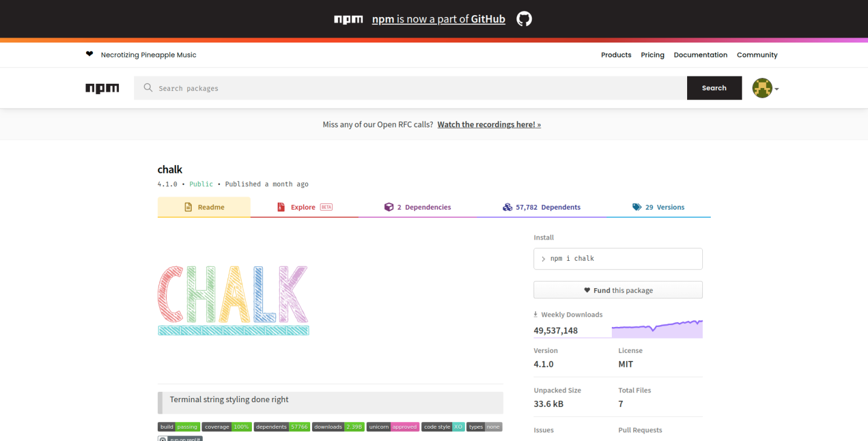The width and height of the screenshot is (868, 441).
Task: Expand the account dropdown arrow
Action: [776, 89]
